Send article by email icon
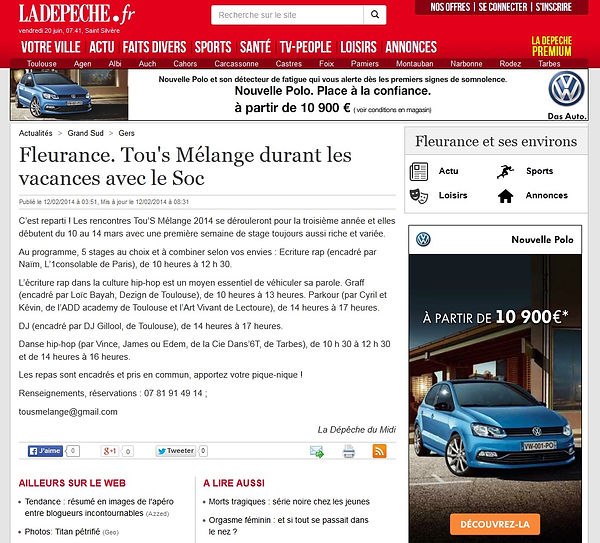600x543 pixels. [x=317, y=451]
